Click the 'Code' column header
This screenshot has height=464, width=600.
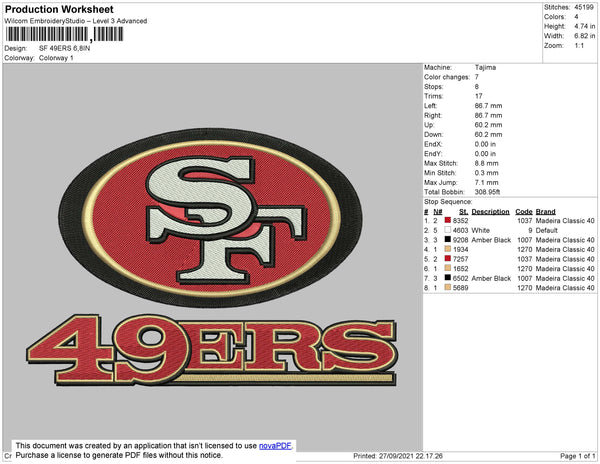(523, 212)
